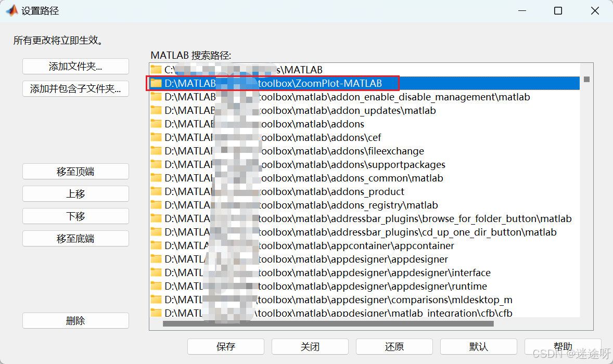Select the addons\cef path row

pyautogui.click(x=364, y=137)
